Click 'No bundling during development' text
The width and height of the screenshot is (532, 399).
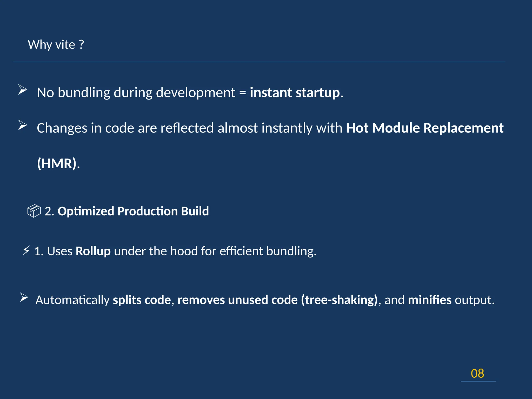pyautogui.click(x=136, y=92)
